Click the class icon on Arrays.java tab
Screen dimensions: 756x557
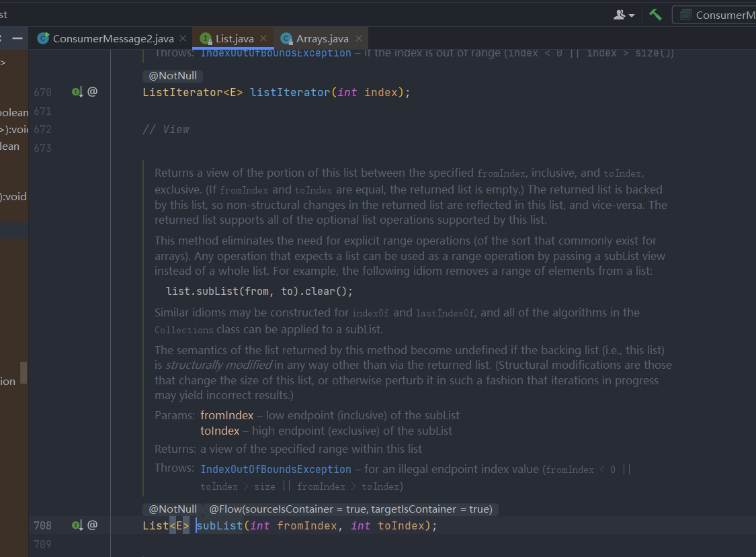(x=286, y=38)
